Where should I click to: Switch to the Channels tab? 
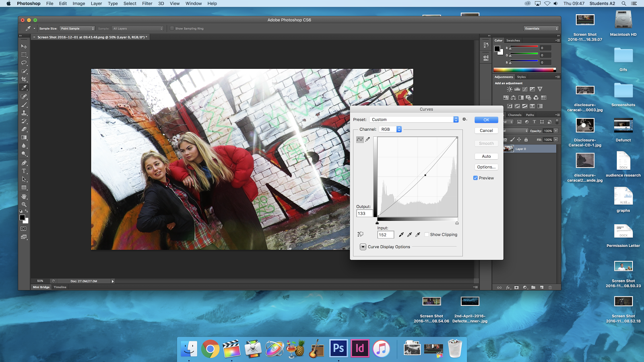coord(514,115)
